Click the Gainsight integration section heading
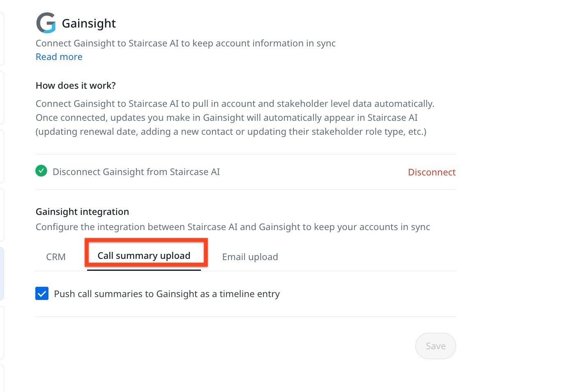Screen dimensions: 567x392 (82, 211)
